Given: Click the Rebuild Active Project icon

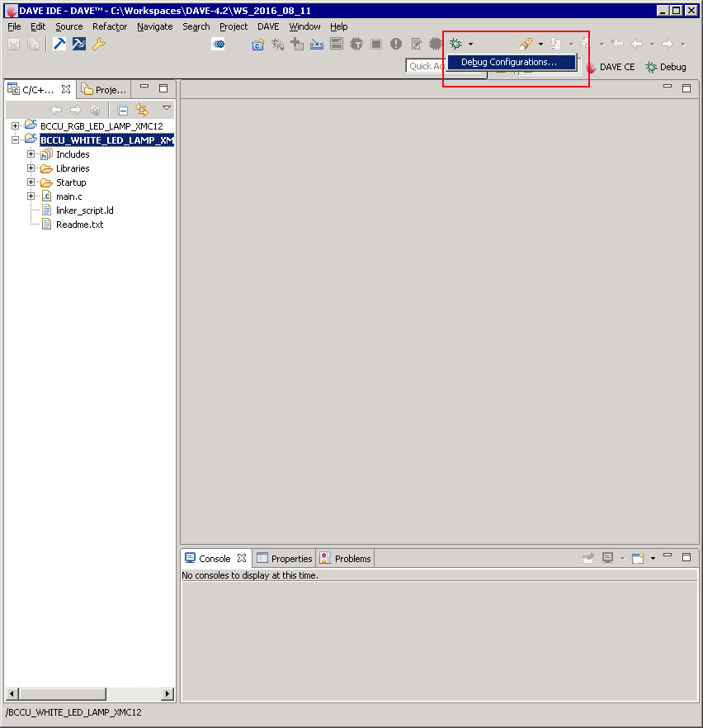Looking at the screenshot, I should 79,44.
